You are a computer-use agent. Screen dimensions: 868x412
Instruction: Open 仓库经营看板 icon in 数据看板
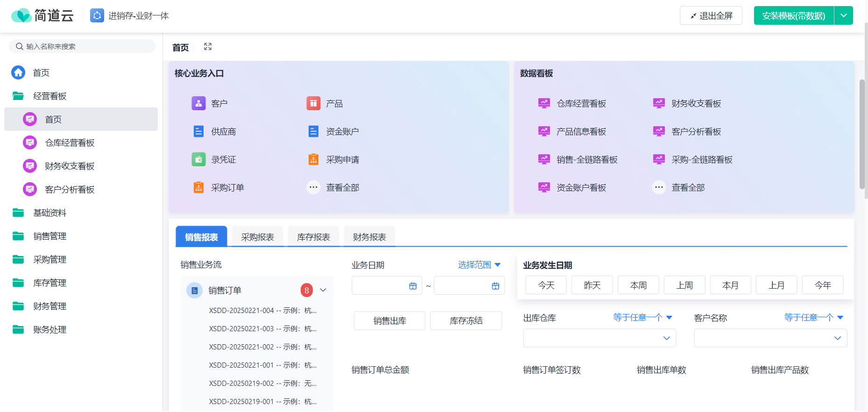544,103
